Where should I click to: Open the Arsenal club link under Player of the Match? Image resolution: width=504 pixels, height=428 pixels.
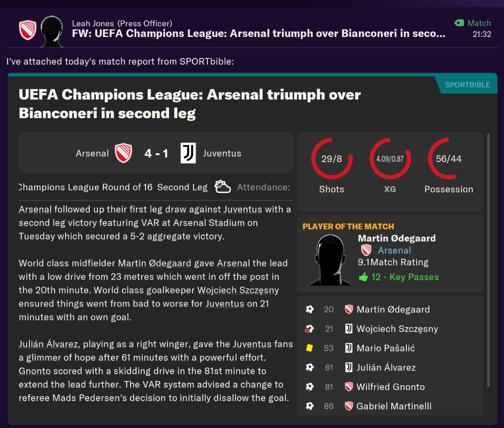[x=394, y=250]
